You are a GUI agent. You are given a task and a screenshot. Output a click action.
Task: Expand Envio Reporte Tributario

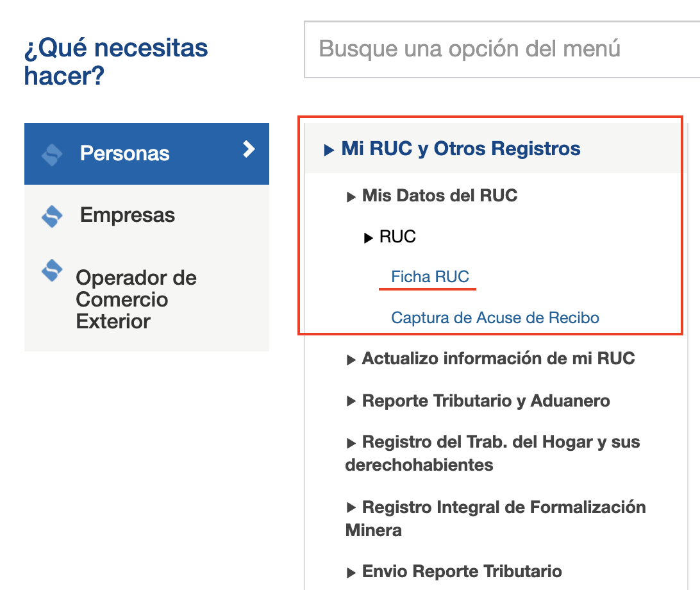[x=454, y=571]
